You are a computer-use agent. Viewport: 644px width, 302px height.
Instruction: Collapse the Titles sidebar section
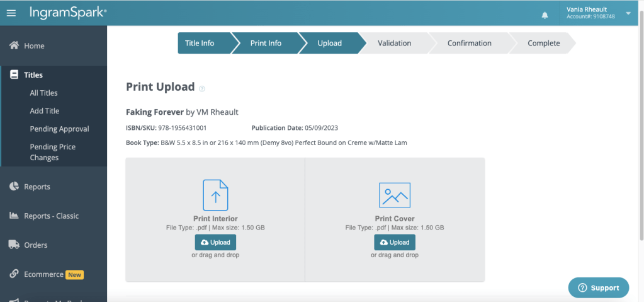tap(33, 75)
